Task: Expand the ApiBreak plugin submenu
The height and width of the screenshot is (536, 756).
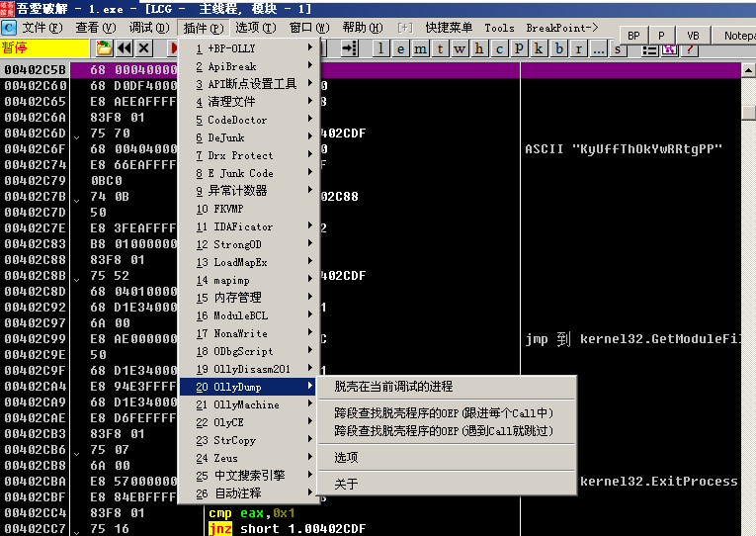Action: tap(249, 66)
